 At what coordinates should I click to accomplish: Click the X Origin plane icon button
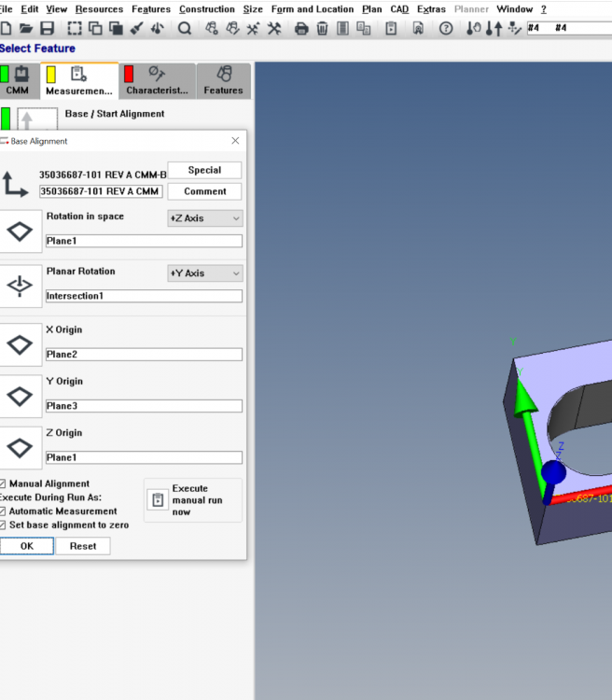point(20,344)
